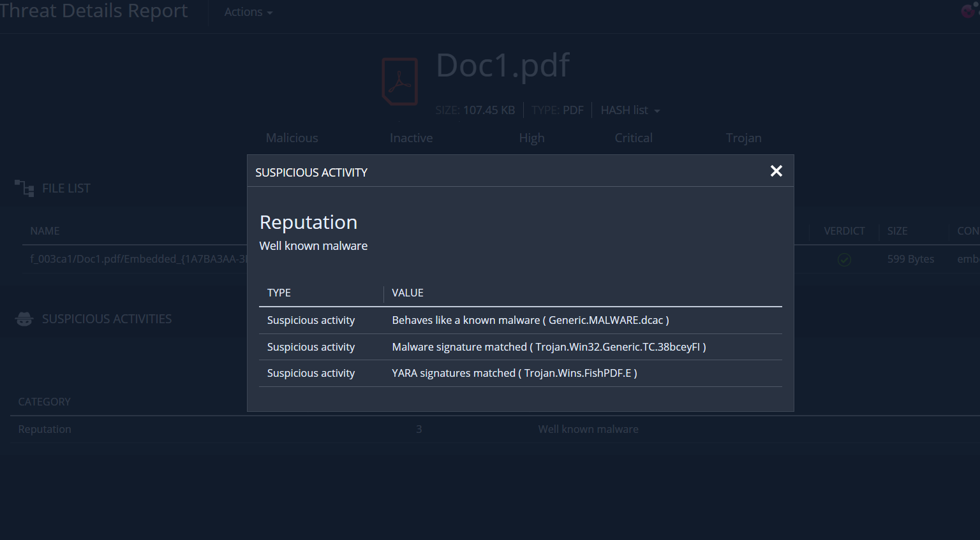This screenshot has height=540, width=980.
Task: Click the user avatar icon at top right
Action: (x=969, y=10)
